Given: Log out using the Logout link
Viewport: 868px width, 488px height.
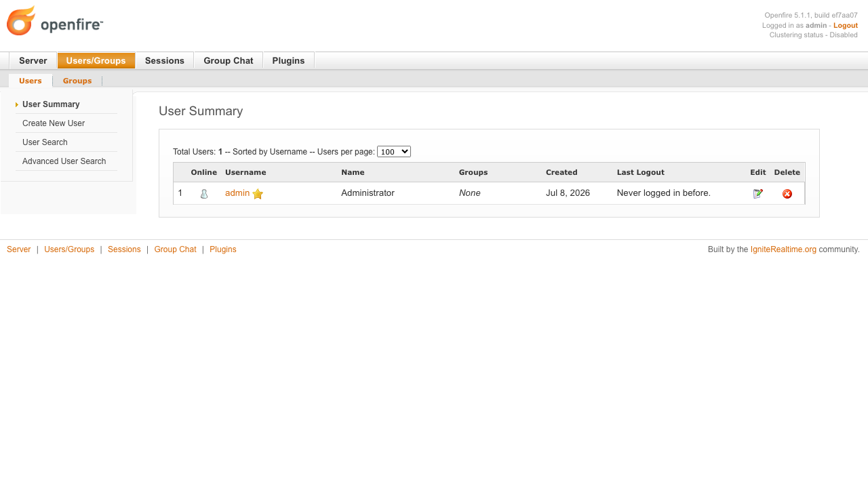Looking at the screenshot, I should tap(846, 25).
